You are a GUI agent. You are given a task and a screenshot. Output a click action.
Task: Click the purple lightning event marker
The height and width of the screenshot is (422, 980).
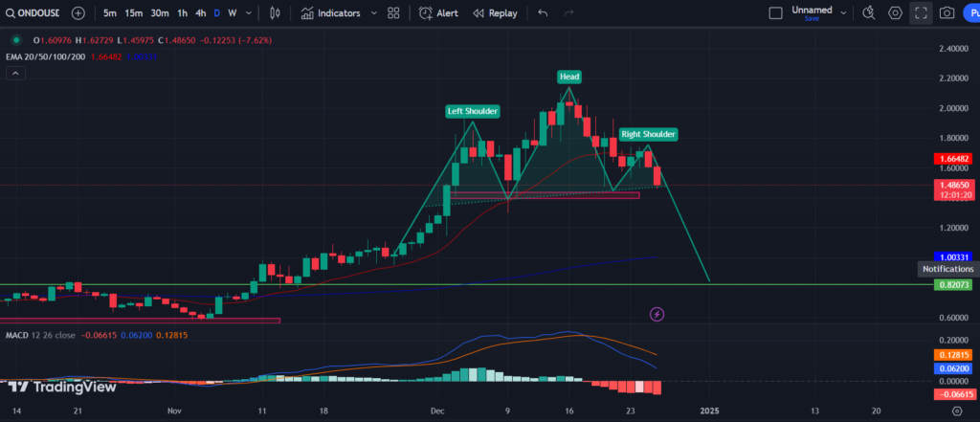click(657, 314)
